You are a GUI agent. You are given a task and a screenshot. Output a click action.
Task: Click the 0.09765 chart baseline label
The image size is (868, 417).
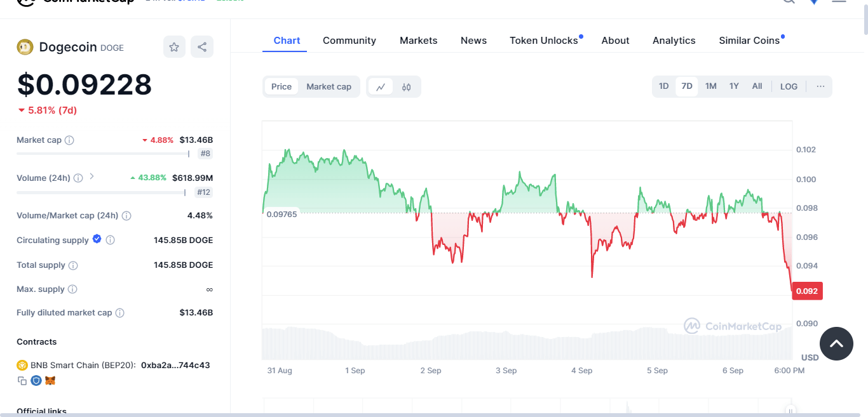(x=281, y=214)
